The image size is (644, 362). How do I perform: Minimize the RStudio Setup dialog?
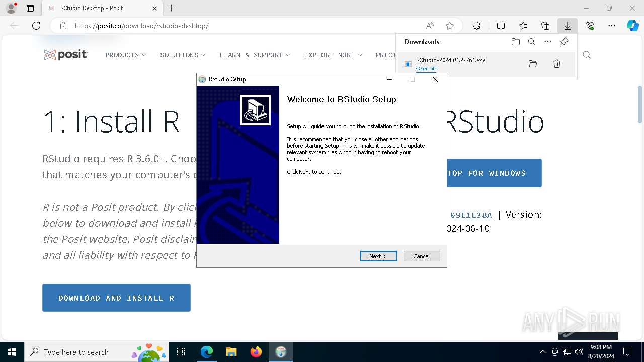(389, 79)
